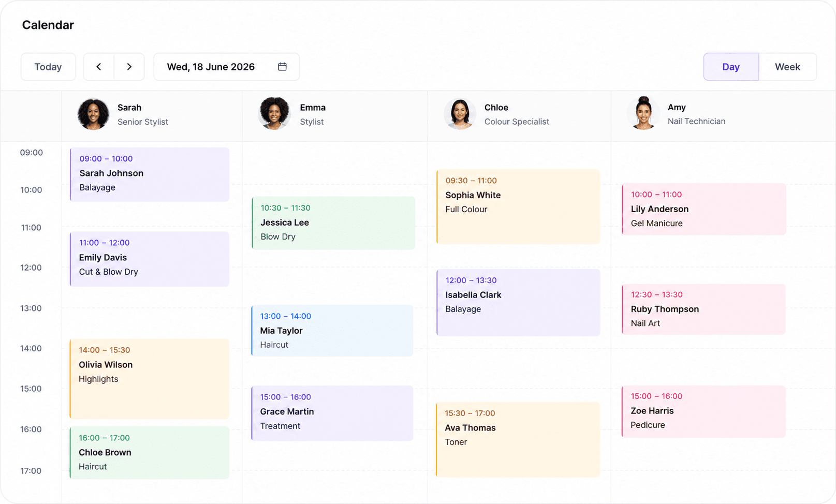Switch to Day view
Image resolution: width=836 pixels, height=504 pixels.
pyautogui.click(x=731, y=67)
